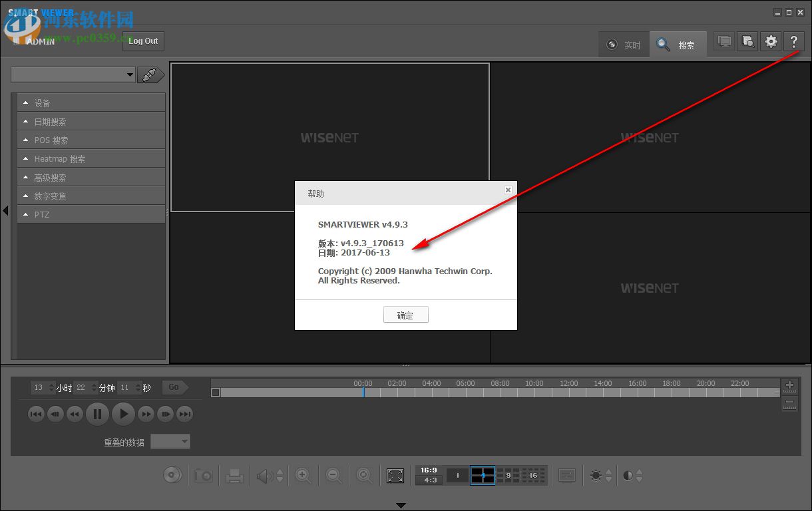Zoom in using the magnifier plus icon

pyautogui.click(x=303, y=475)
